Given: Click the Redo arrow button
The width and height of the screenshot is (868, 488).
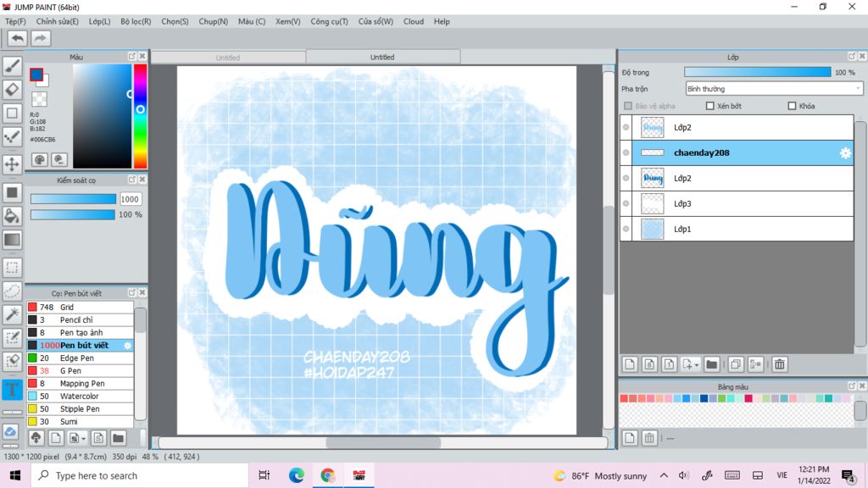Looking at the screenshot, I should 40,38.
